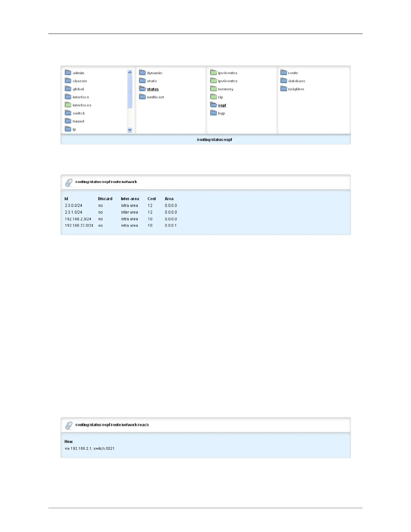Click /routing/status/ospf/route/network/reach title text
The image size is (411, 532).
click(x=112, y=425)
